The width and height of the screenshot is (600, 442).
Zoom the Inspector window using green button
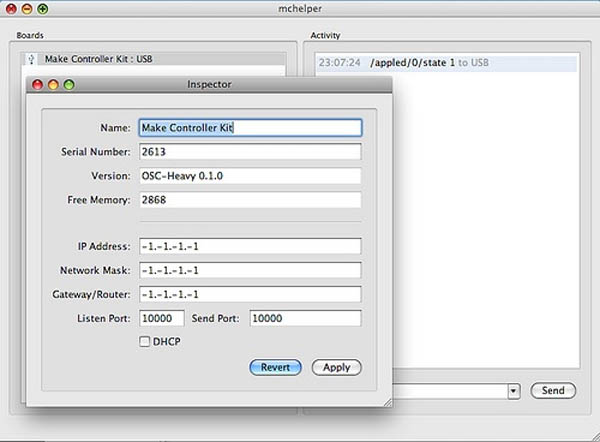(69, 85)
